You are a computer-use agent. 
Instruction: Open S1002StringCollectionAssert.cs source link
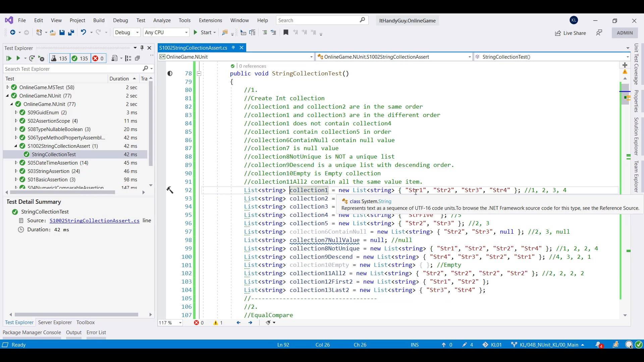pos(94,221)
